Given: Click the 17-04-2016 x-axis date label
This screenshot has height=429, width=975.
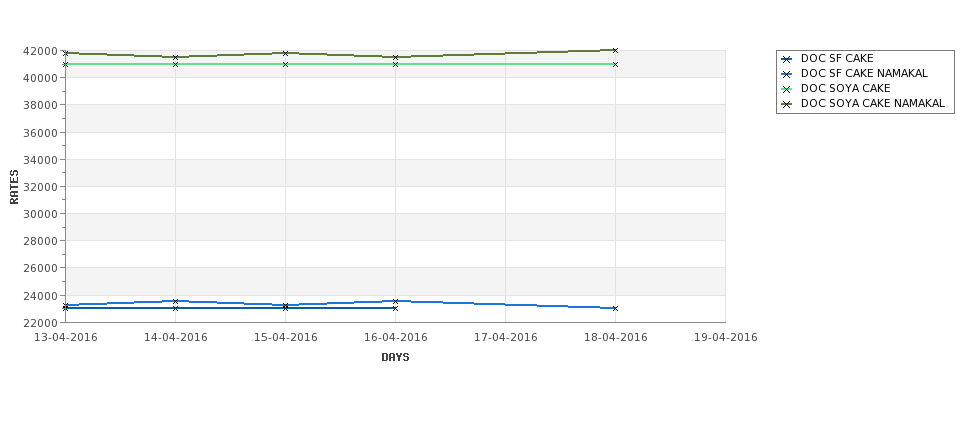Looking at the screenshot, I should [x=506, y=338].
